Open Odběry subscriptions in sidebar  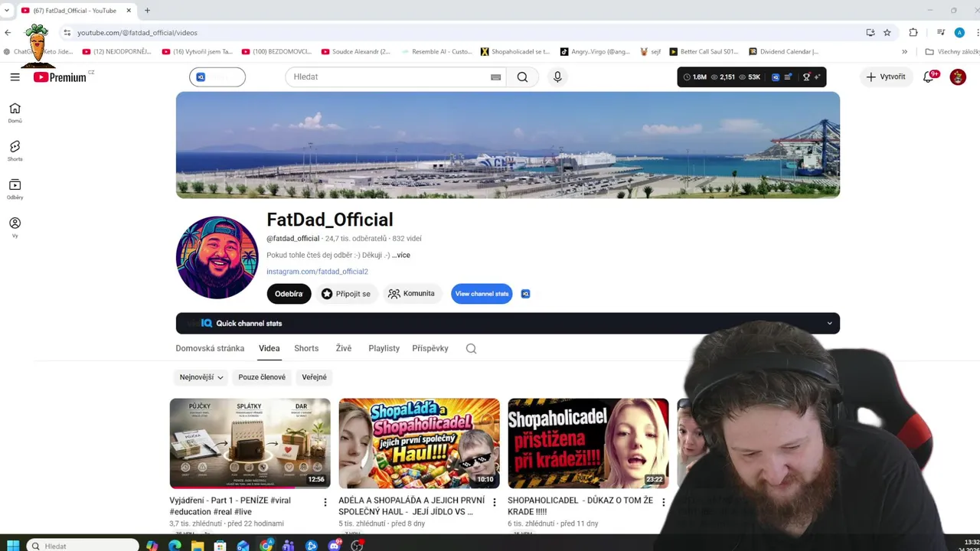(15, 189)
